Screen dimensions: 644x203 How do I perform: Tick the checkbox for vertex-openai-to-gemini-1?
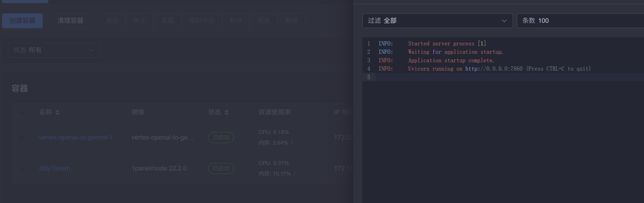click(21, 137)
